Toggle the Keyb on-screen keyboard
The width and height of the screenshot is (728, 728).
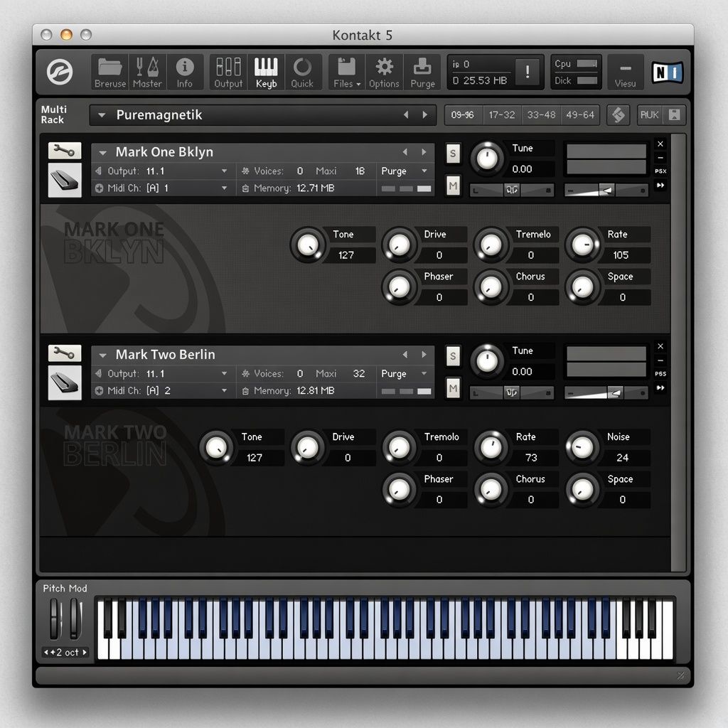(x=266, y=72)
